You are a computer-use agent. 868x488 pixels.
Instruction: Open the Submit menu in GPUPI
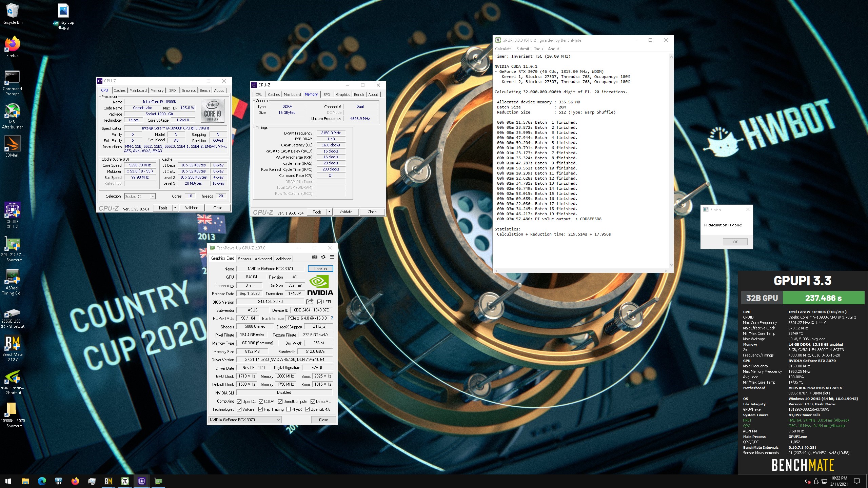pyautogui.click(x=522, y=48)
